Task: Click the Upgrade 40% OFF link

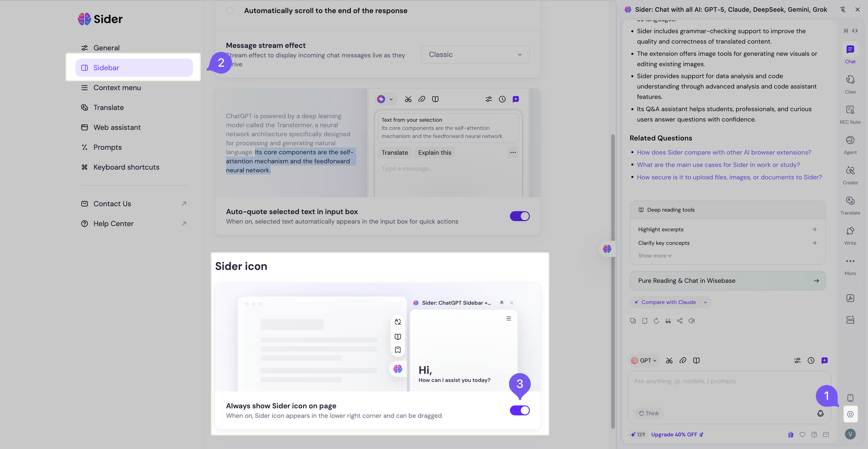Action: pyautogui.click(x=677, y=435)
